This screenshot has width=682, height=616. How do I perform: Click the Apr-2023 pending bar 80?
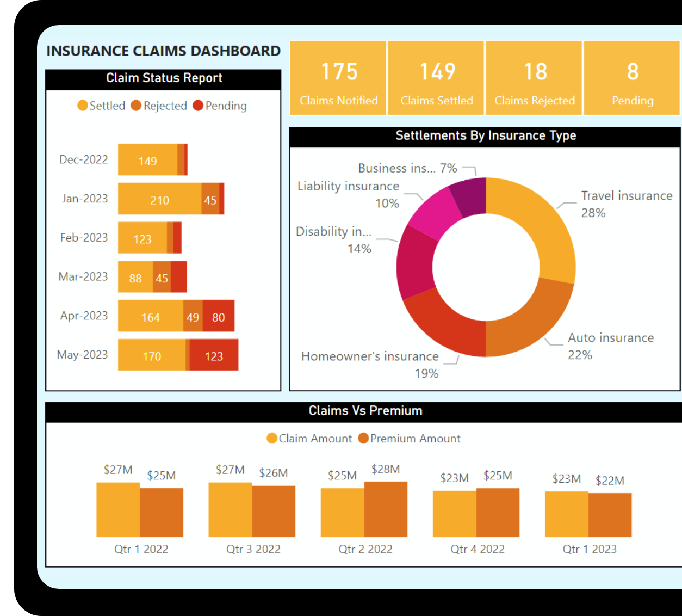tap(219, 316)
